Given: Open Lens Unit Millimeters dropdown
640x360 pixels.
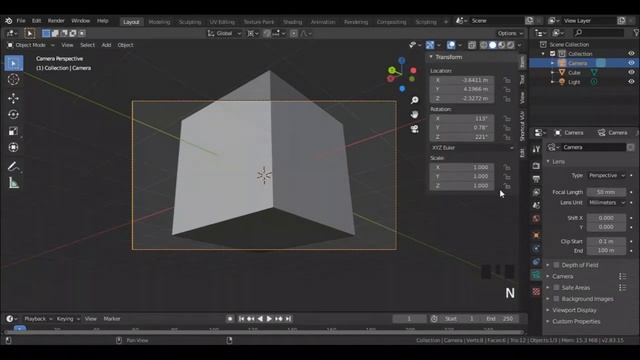Looking at the screenshot, I should 607,202.
